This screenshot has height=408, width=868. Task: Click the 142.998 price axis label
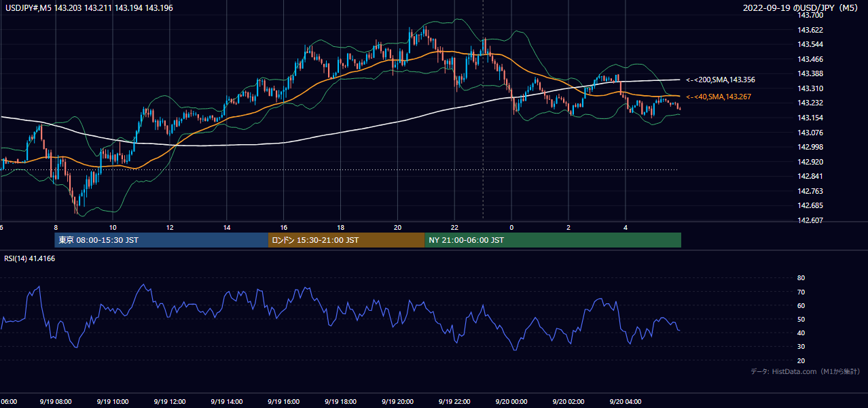click(811, 147)
